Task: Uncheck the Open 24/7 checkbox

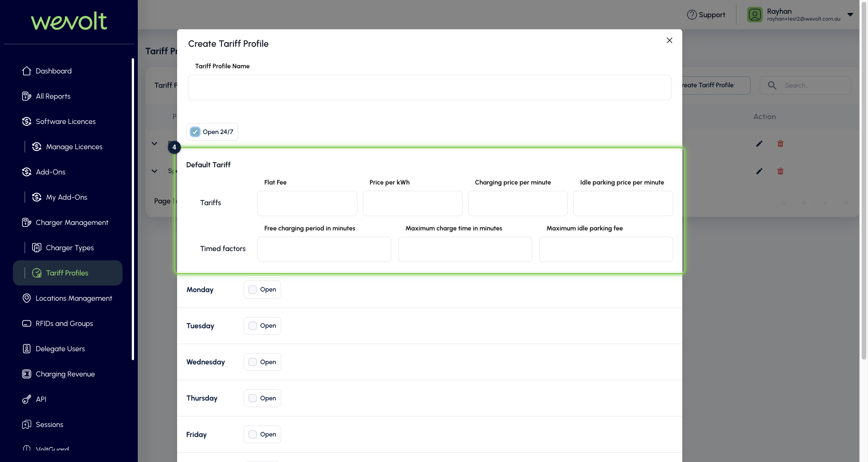Action: coord(195,132)
